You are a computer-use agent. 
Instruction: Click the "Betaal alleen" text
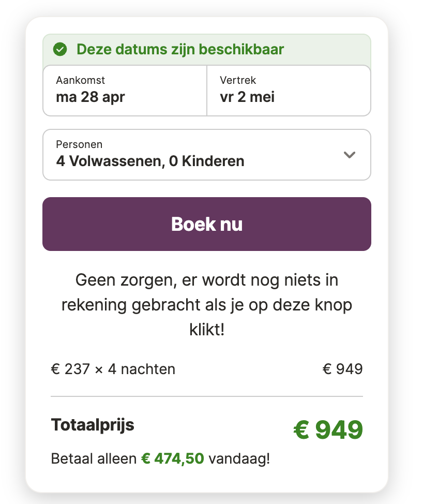coord(94,458)
